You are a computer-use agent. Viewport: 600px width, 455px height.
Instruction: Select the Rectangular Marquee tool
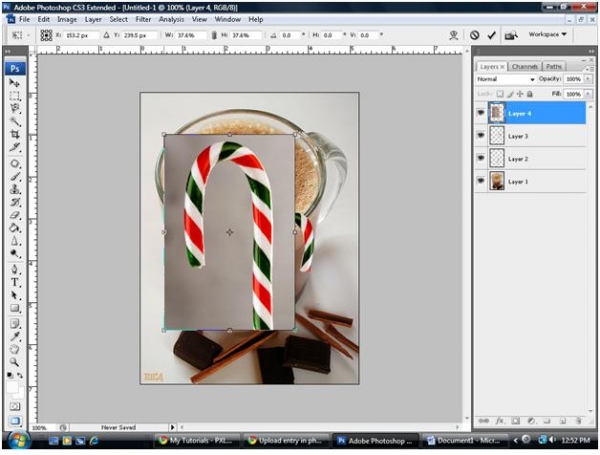tap(15, 96)
